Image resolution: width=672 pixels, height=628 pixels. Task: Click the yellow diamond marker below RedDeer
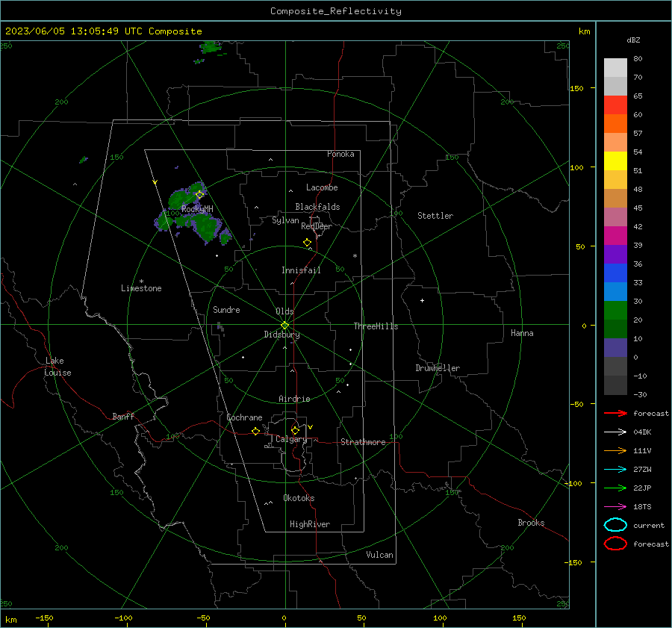coord(307,243)
